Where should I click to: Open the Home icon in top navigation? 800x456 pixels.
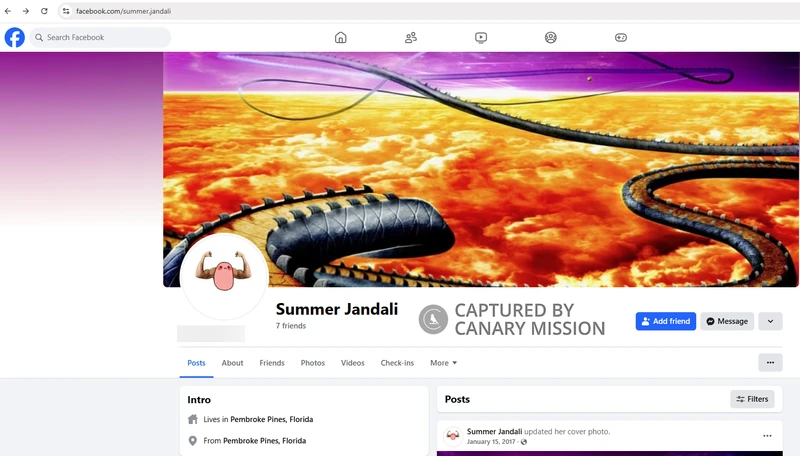[x=340, y=37]
